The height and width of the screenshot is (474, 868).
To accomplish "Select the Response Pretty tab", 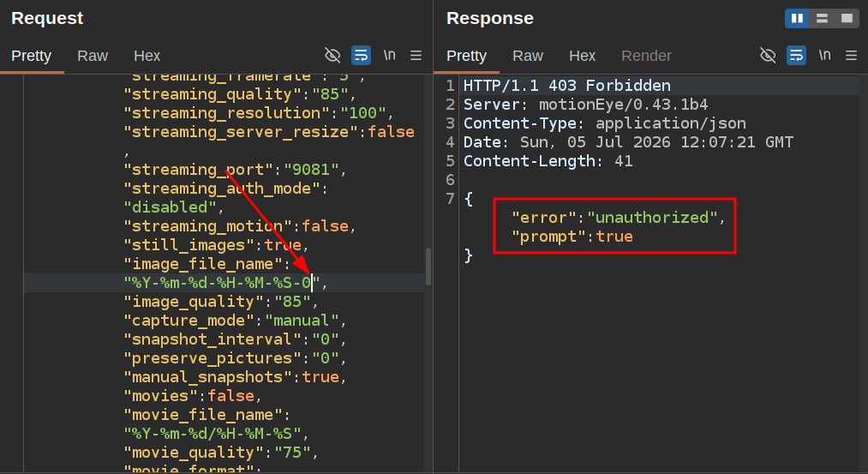I will point(466,56).
